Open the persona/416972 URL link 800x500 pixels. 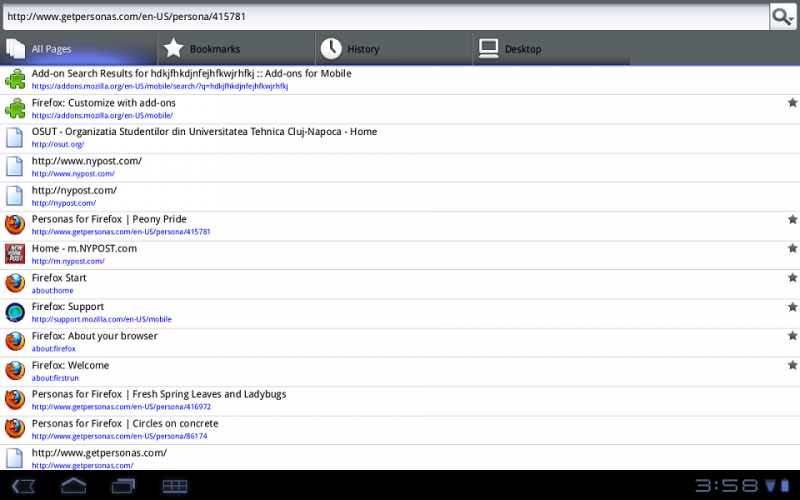(121, 407)
